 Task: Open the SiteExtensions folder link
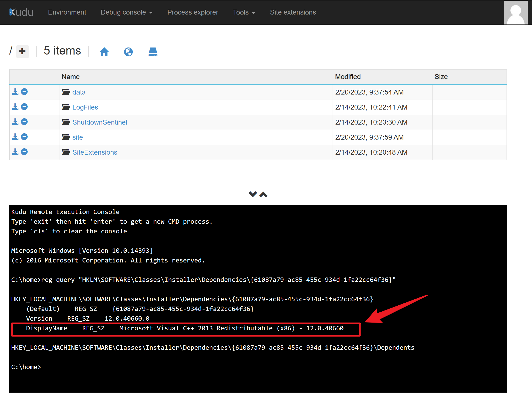pos(95,152)
